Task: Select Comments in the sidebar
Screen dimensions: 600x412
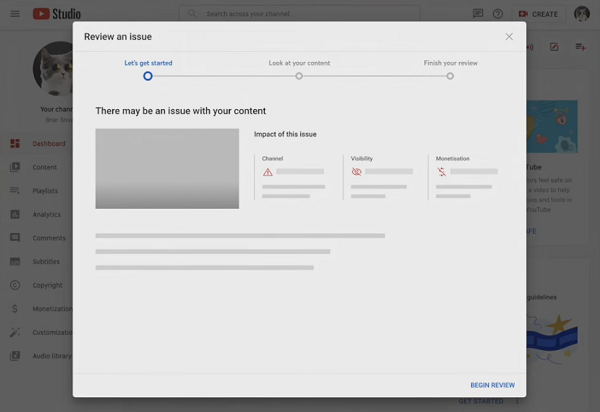Action: pyautogui.click(x=49, y=238)
